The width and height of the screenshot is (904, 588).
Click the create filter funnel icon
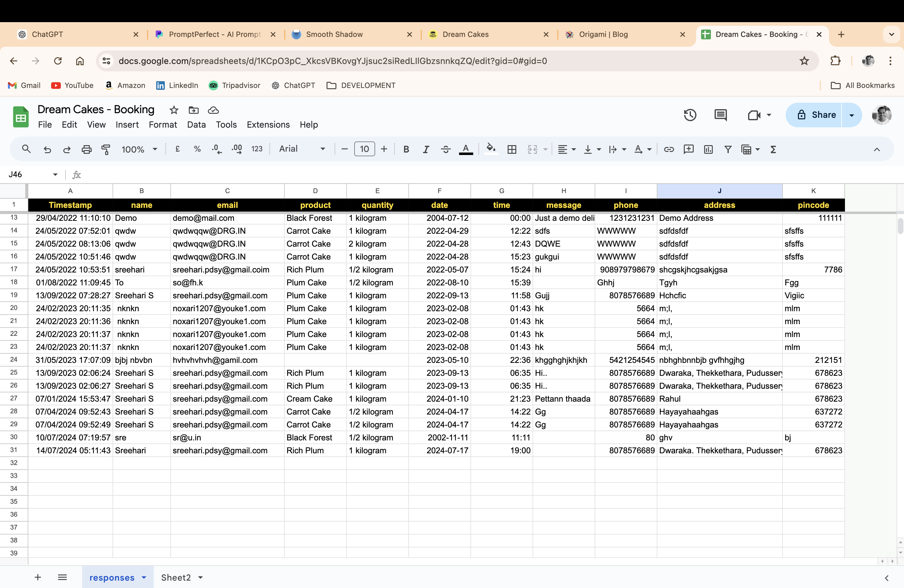[x=728, y=149]
